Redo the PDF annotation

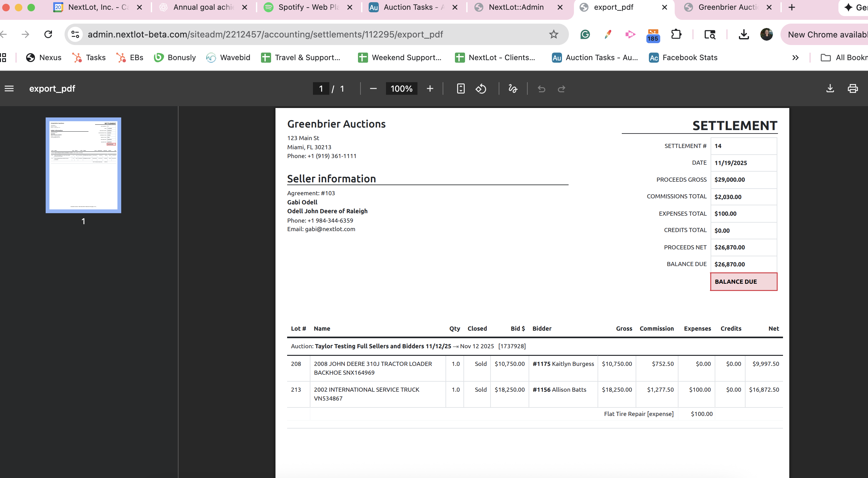point(561,89)
